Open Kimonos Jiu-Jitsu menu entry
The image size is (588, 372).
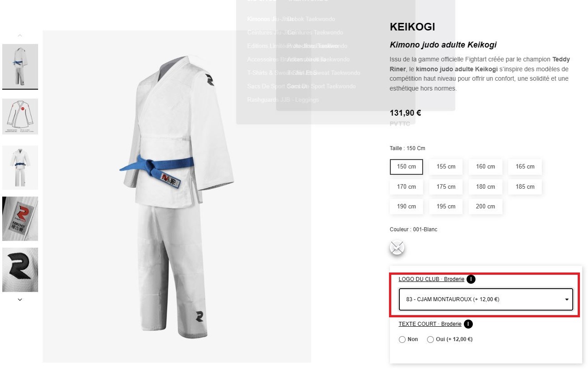pos(270,19)
